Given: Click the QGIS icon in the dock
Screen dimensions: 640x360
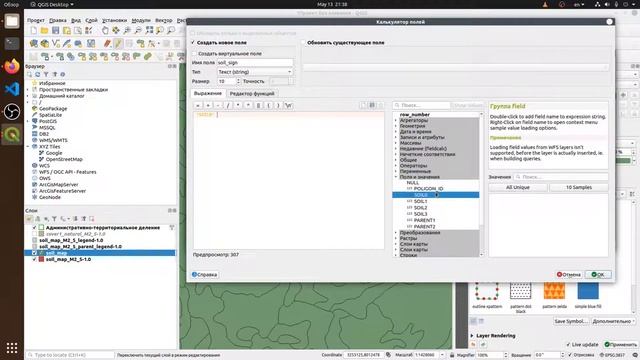Looking at the screenshot, I should (12, 134).
